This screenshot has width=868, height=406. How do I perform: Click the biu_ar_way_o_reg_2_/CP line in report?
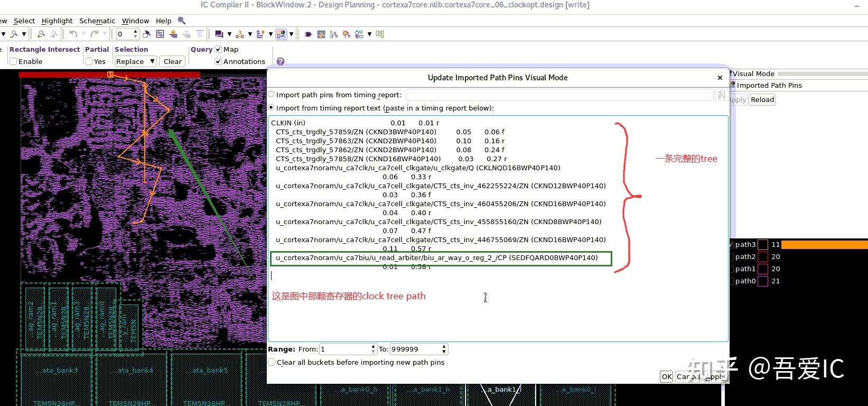pos(437,258)
